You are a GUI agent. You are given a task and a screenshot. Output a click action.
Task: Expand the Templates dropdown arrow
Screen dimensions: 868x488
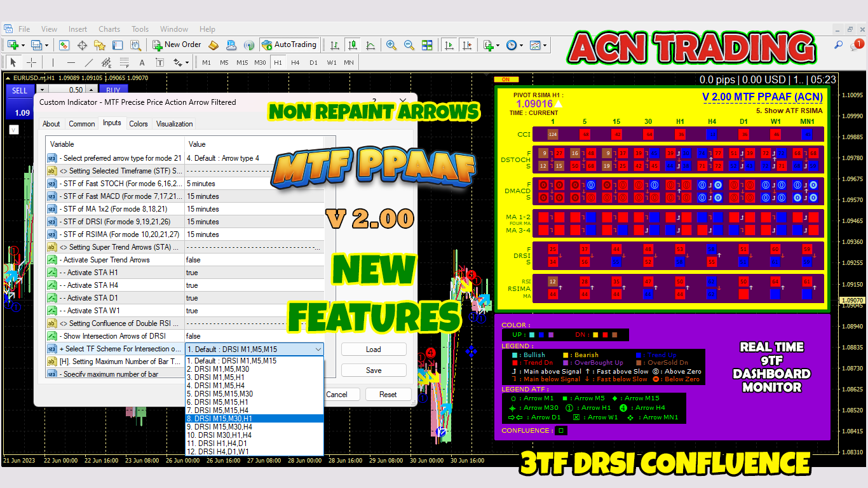pyautogui.click(x=545, y=45)
